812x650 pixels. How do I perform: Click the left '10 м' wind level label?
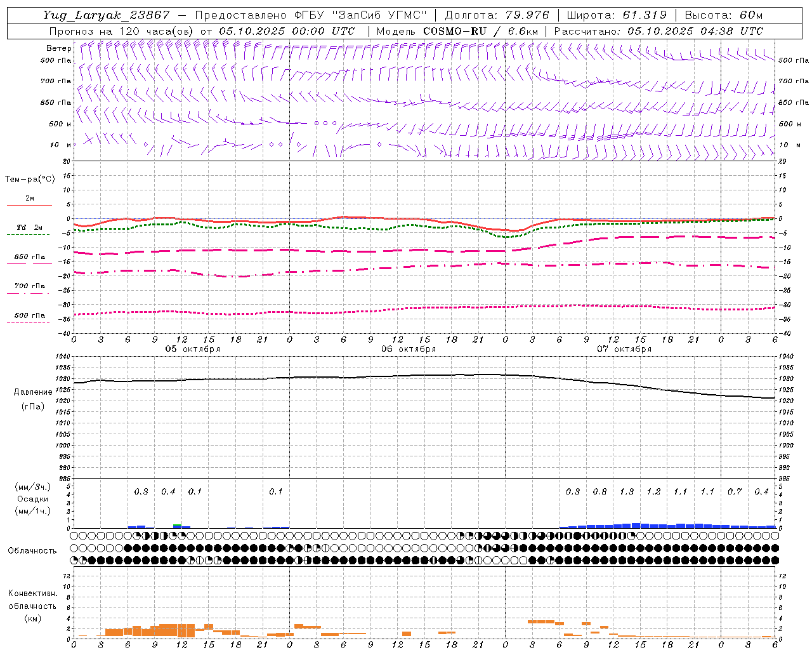pos(60,145)
